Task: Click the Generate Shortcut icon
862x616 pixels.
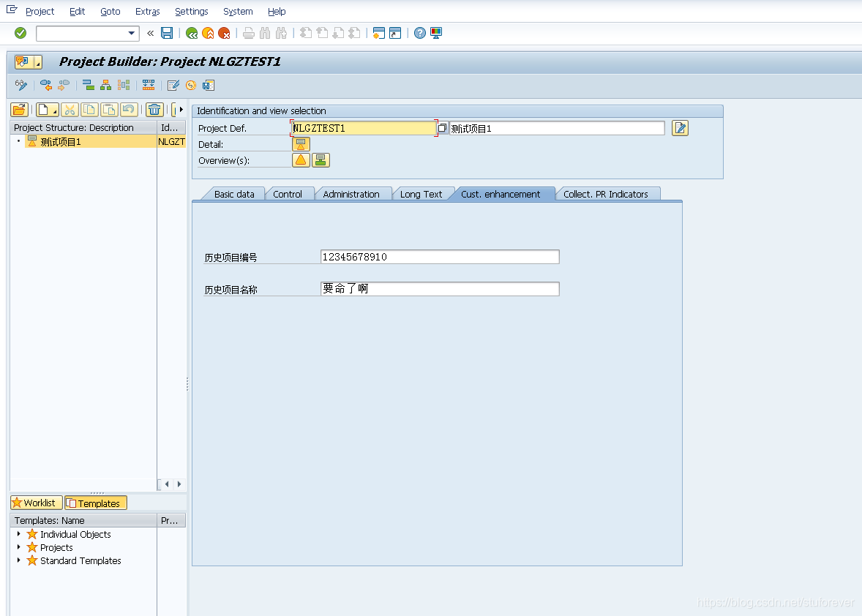Action: tap(395, 33)
